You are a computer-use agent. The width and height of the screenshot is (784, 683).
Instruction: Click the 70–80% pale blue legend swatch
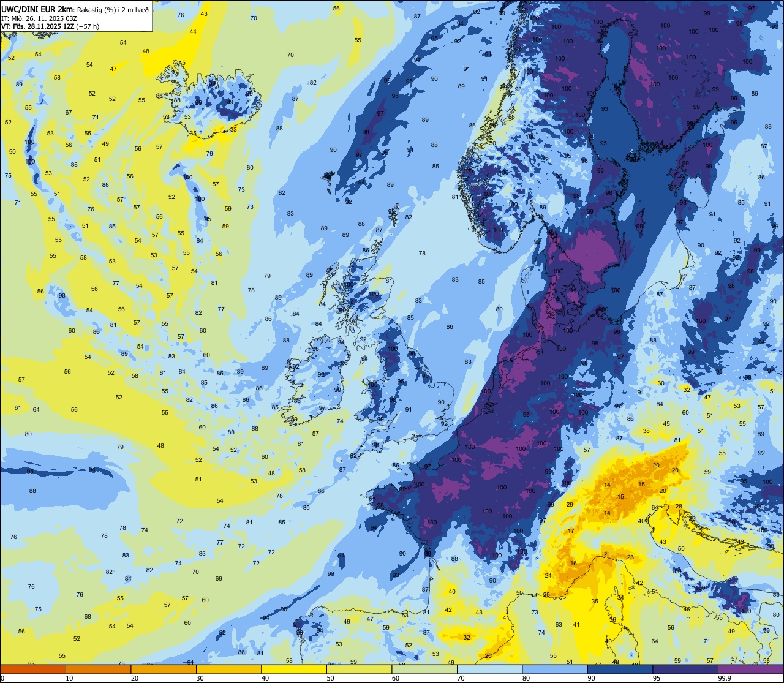point(489,670)
